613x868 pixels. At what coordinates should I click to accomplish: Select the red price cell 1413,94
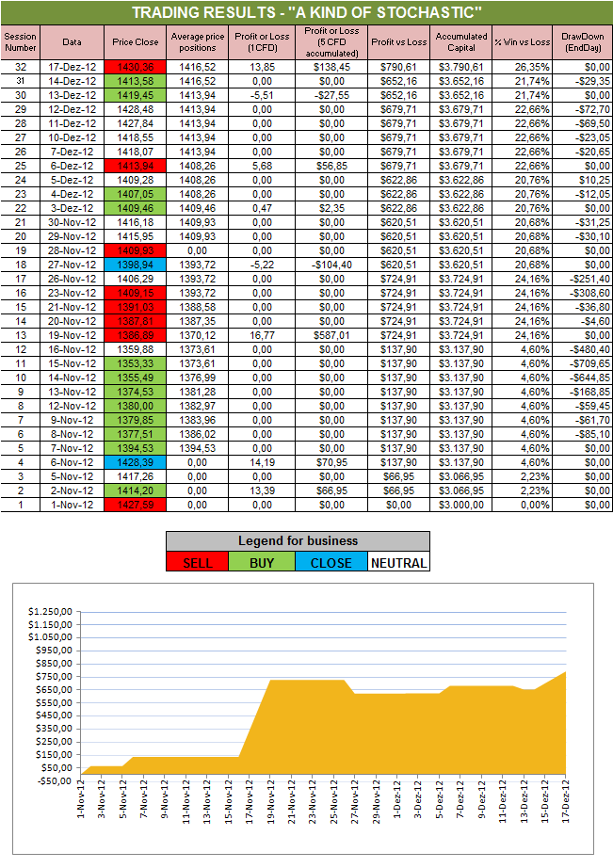pos(135,166)
